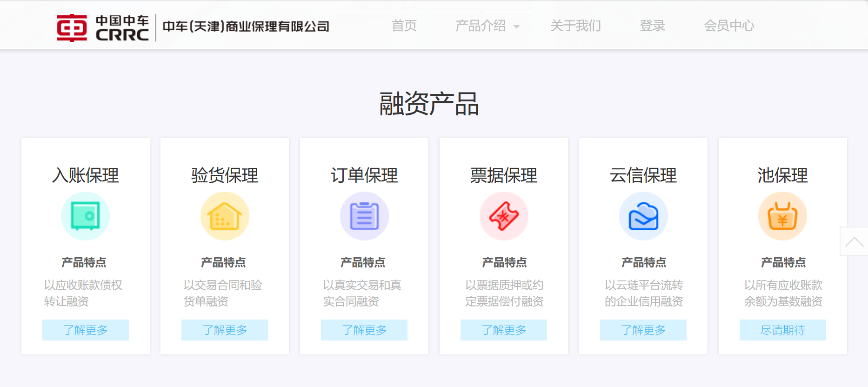The image size is (868, 387).
Task: Click 了解更多 under 票据保理
Action: click(x=504, y=330)
